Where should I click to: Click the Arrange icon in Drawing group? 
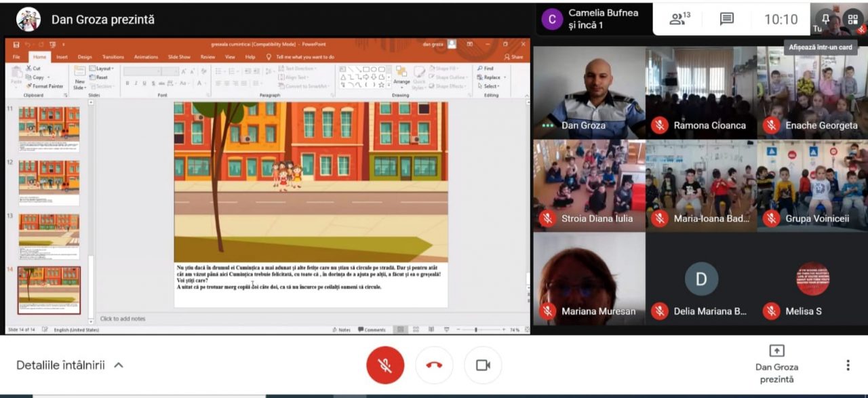pos(401,76)
